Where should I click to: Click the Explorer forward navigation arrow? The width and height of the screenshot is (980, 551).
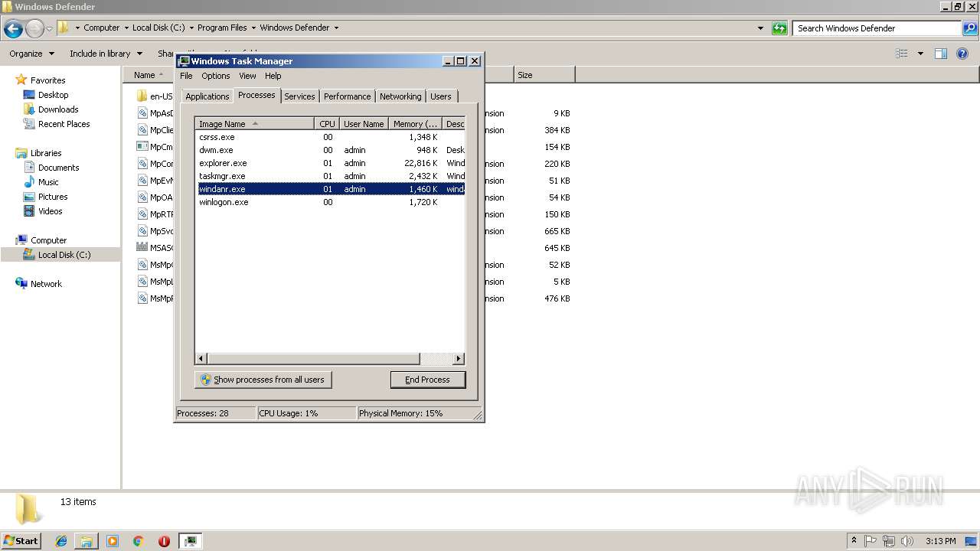tap(34, 29)
